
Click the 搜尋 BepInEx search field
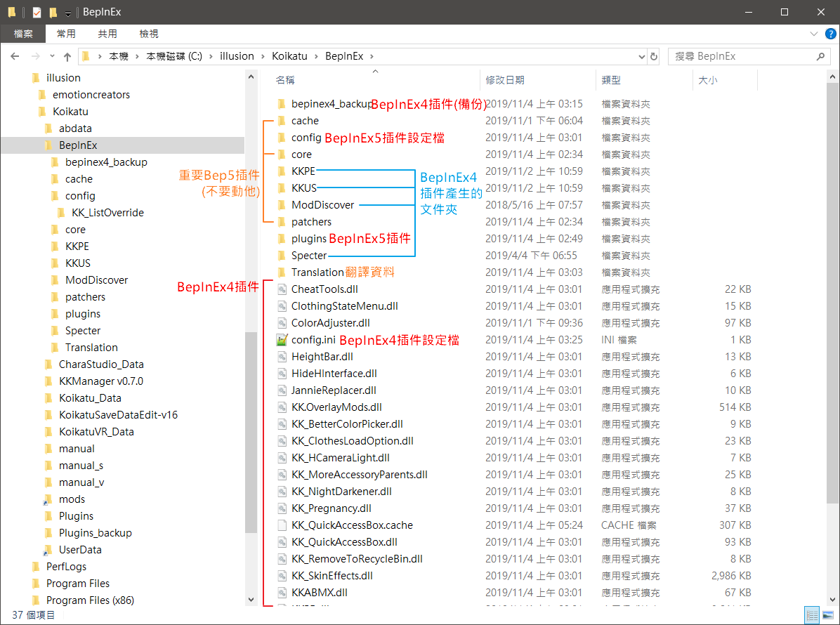(x=741, y=57)
